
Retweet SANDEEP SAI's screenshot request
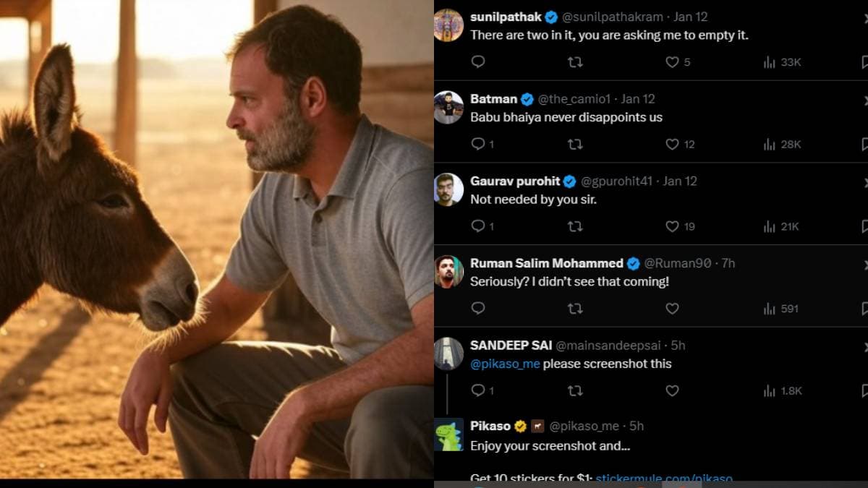coord(575,390)
